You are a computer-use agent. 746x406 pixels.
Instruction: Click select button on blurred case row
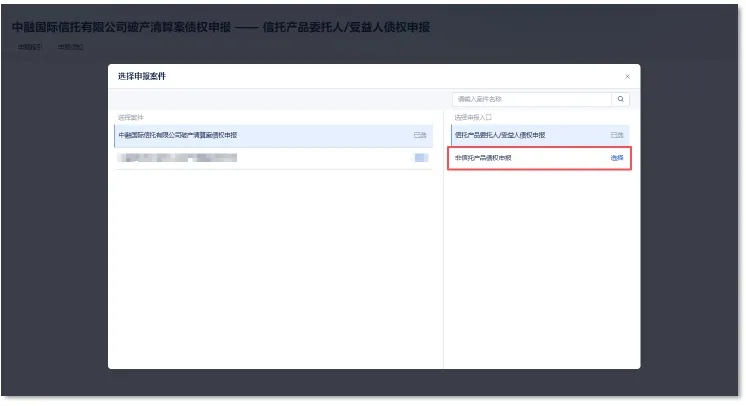[421, 158]
